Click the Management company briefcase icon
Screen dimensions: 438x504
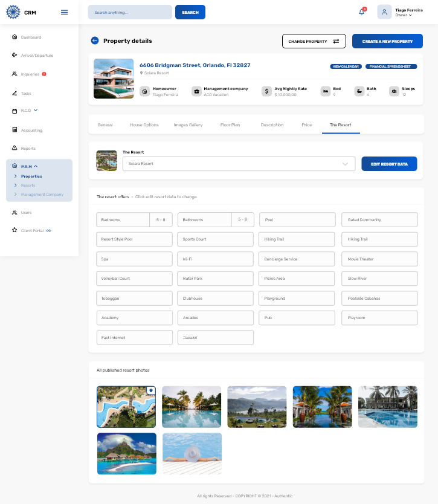pyautogui.click(x=196, y=91)
